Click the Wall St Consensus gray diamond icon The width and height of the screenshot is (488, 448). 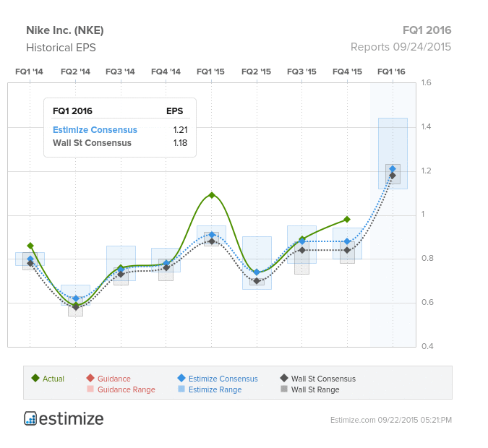point(284,378)
